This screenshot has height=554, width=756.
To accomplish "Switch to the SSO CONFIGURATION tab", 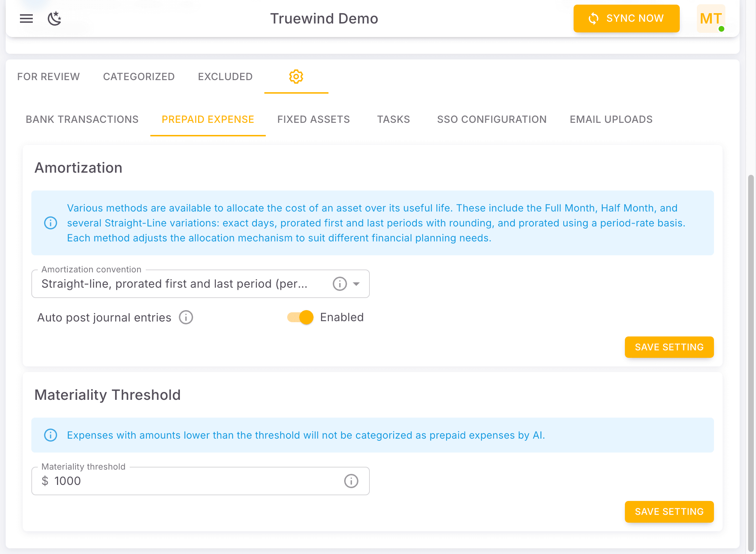I will click(492, 119).
